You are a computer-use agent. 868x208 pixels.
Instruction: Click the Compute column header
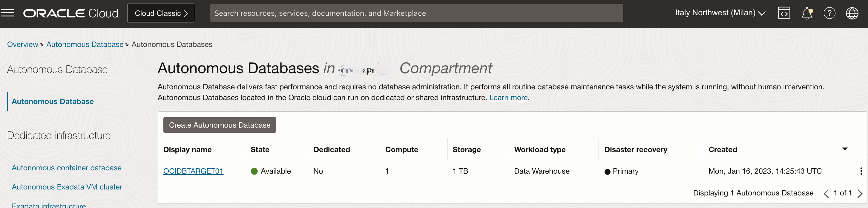pos(402,149)
